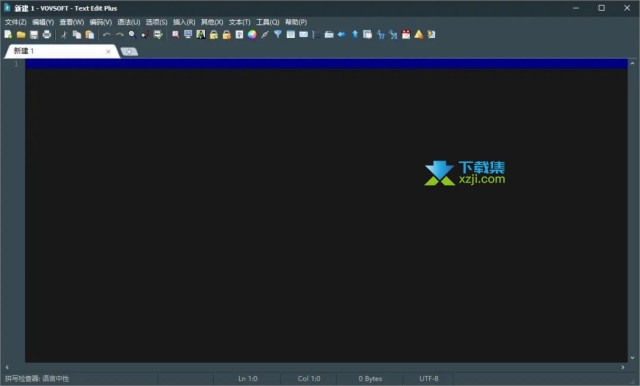Create a new document via toolbar icon

(x=8, y=35)
